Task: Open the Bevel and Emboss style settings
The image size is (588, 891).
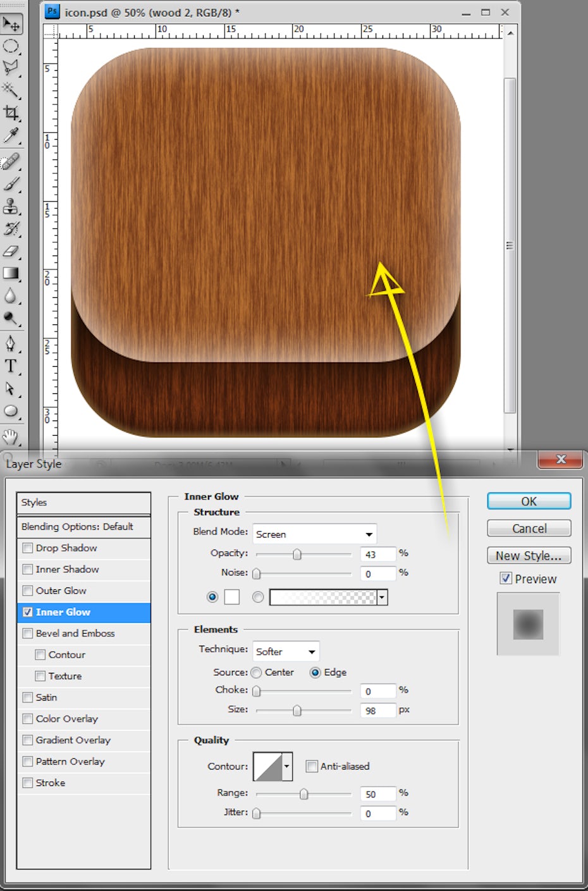Action: click(75, 634)
